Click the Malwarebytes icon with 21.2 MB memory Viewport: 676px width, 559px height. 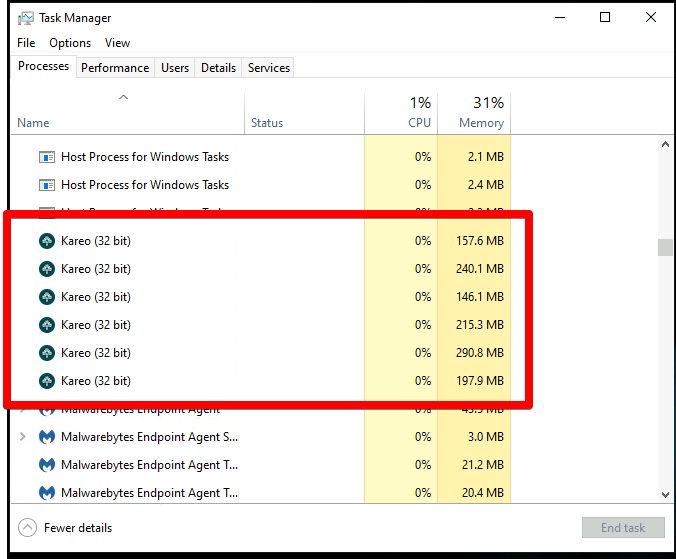coord(46,465)
